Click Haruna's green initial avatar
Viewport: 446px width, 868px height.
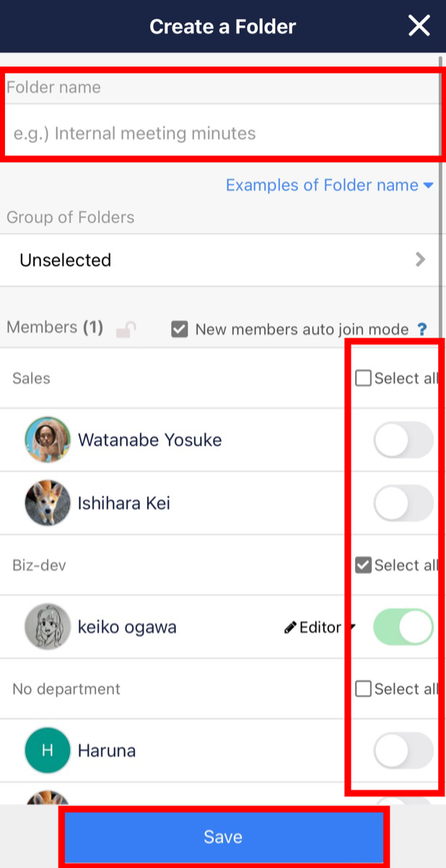(x=47, y=750)
